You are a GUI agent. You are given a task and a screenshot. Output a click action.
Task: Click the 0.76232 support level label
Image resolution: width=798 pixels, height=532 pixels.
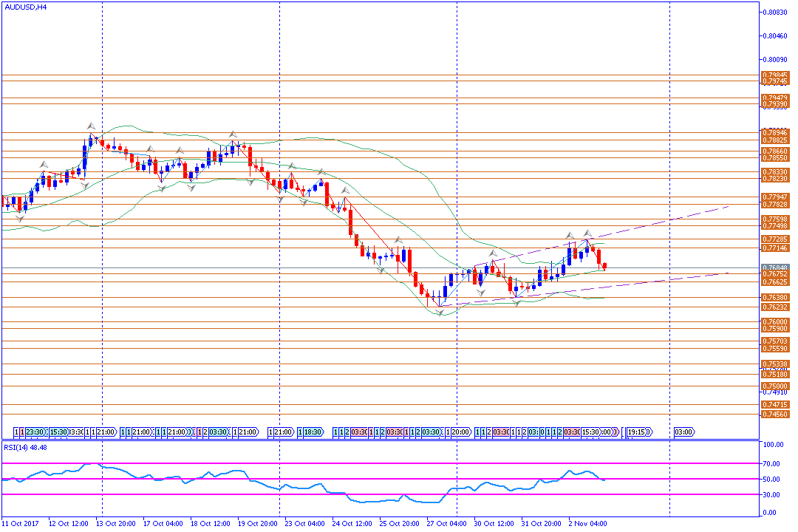[775, 307]
